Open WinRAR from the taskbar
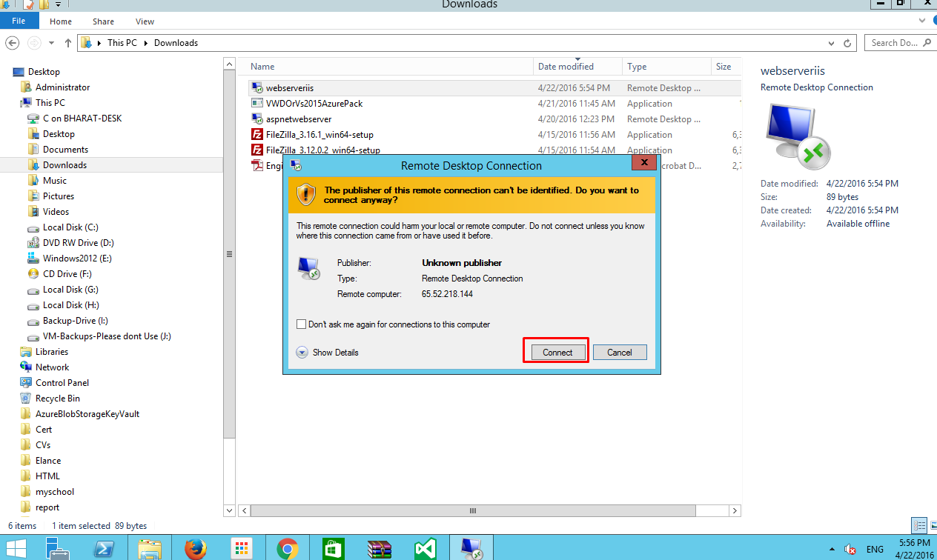 point(379,549)
